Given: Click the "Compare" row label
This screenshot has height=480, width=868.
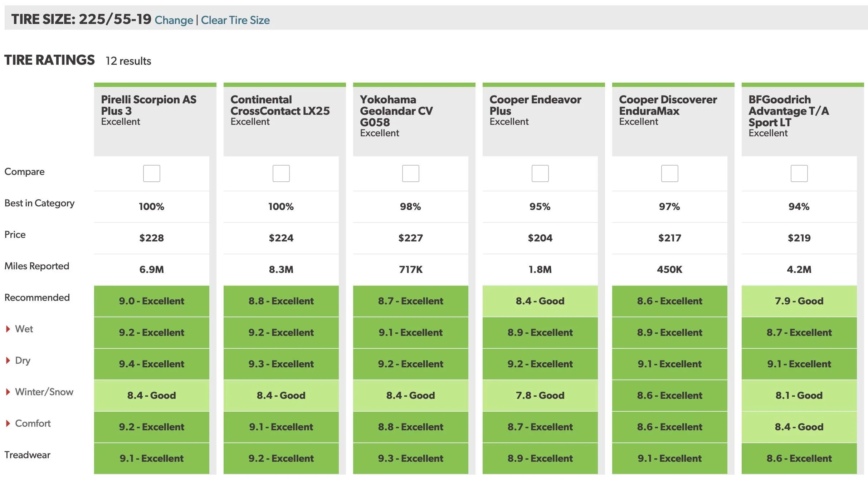Looking at the screenshot, I should pyautogui.click(x=24, y=172).
